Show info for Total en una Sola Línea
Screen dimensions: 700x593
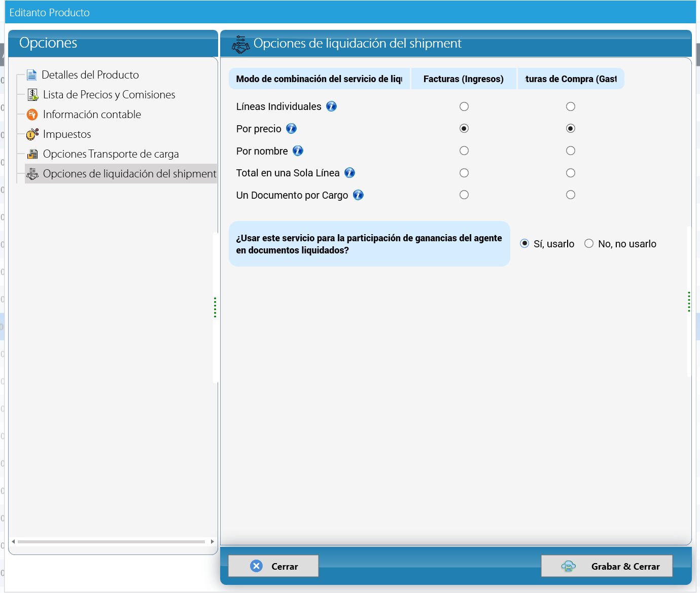pos(349,173)
